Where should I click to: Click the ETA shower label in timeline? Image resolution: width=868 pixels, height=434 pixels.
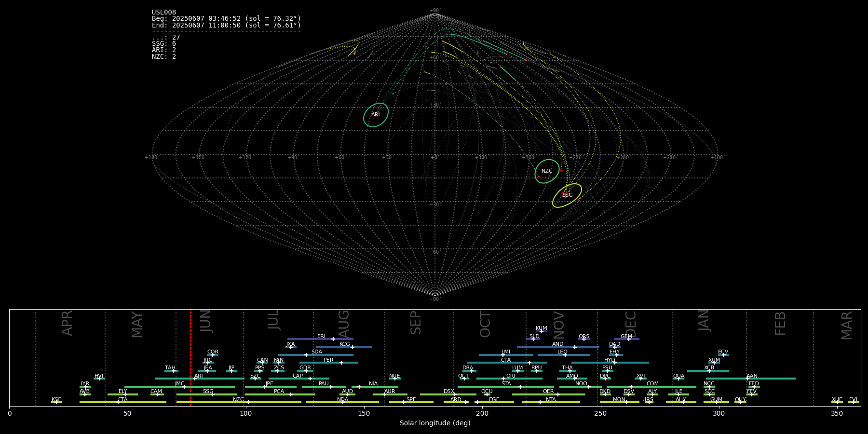pos(123,400)
